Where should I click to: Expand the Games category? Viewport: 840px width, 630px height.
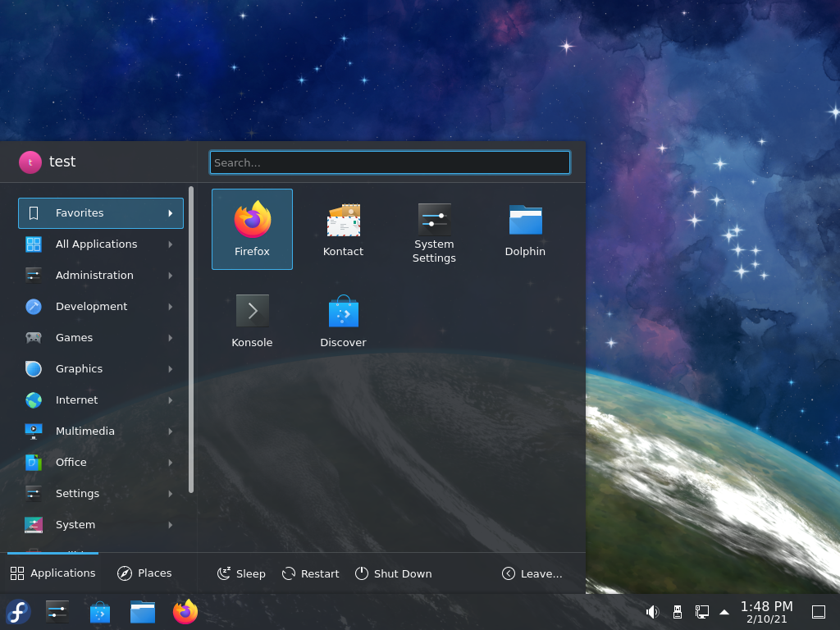coord(101,337)
